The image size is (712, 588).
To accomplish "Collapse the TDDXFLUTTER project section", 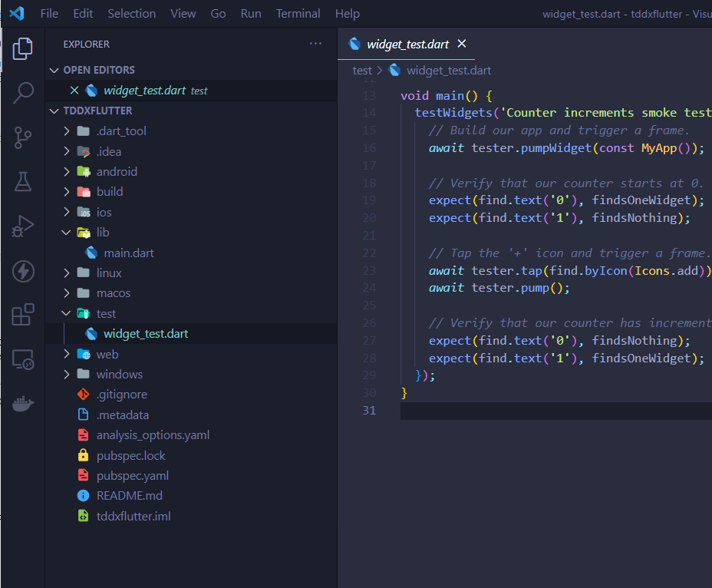I will tap(54, 111).
